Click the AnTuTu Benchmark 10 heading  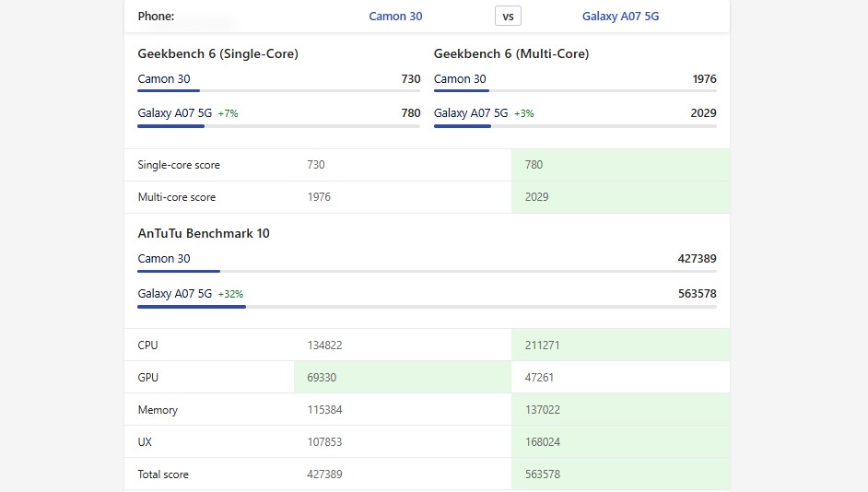tap(204, 234)
